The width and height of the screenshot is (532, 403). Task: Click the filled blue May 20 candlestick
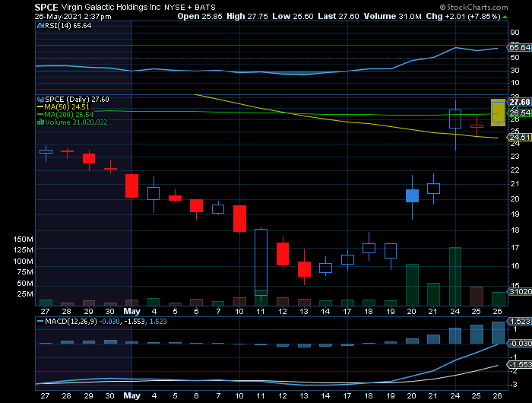click(x=412, y=196)
